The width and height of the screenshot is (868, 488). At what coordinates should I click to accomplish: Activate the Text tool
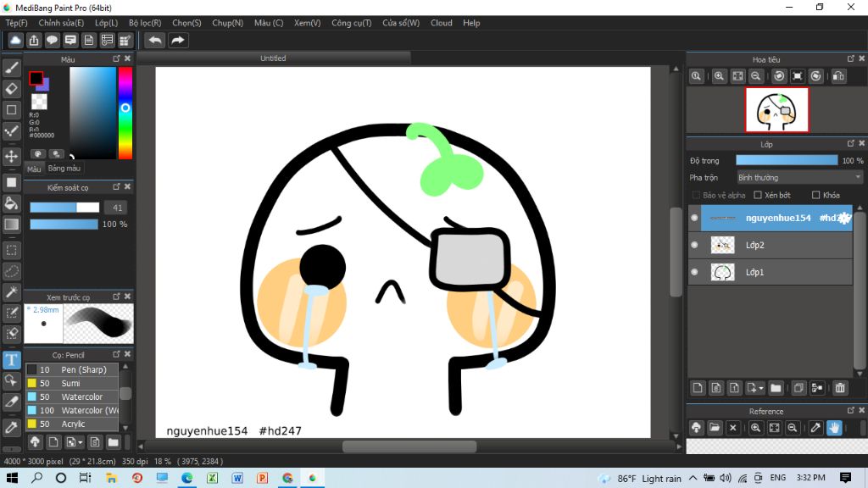coord(12,359)
